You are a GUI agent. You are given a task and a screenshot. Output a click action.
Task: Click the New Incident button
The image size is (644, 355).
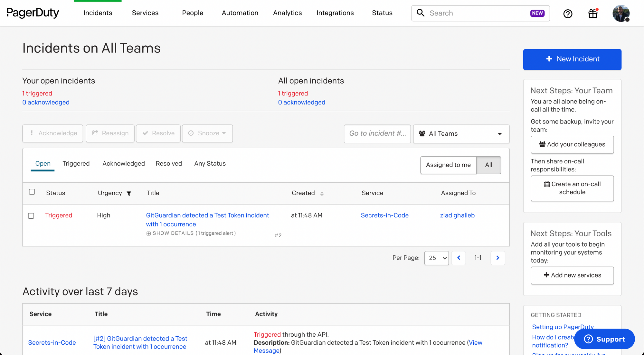(x=572, y=59)
